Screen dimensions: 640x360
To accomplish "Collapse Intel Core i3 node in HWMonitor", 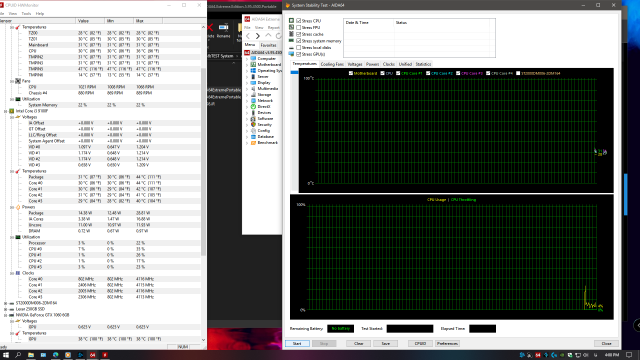I will (x=6, y=111).
